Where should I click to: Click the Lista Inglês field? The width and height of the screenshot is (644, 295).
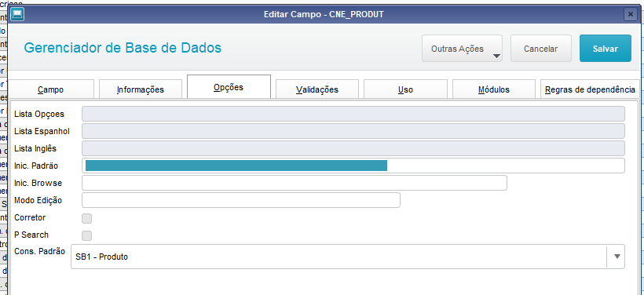(x=353, y=148)
